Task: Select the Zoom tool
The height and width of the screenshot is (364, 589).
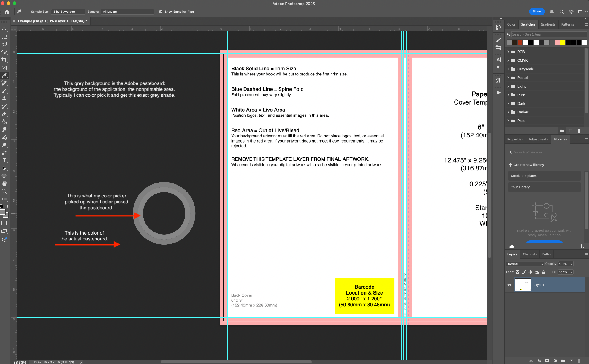Action: (4, 191)
